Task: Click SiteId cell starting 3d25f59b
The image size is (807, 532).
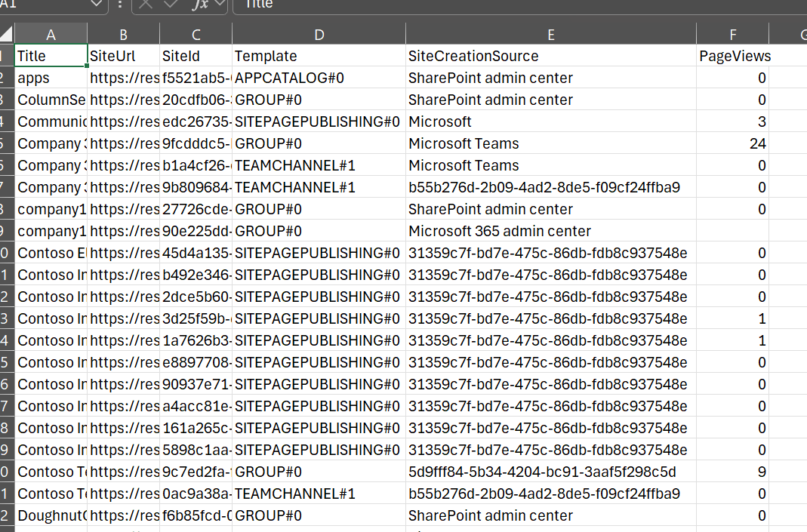Action: click(196, 318)
